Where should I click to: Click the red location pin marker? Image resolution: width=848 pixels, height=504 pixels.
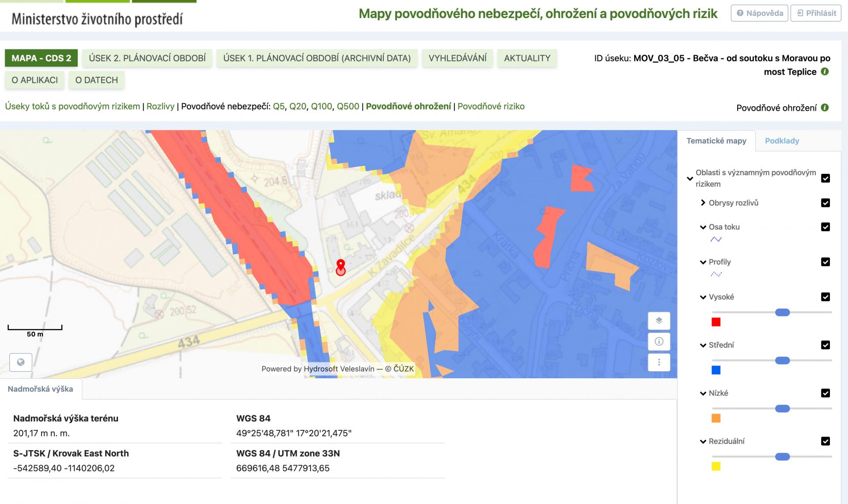click(x=341, y=266)
